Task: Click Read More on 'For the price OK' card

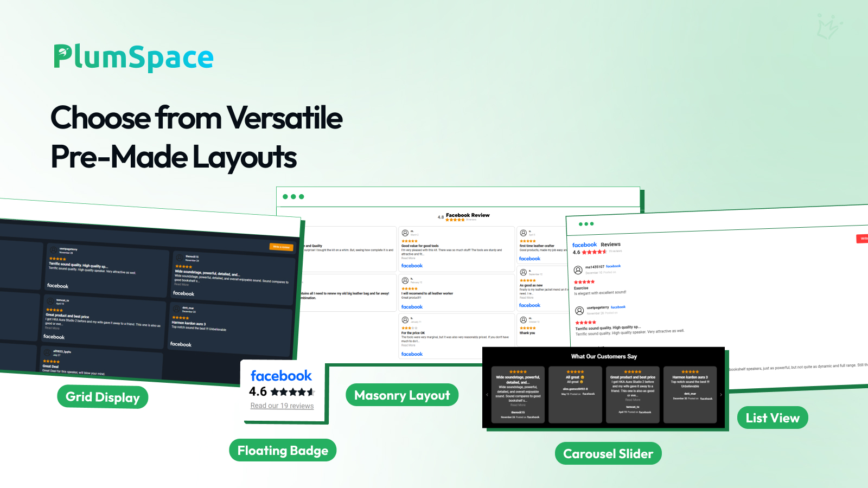Action: (x=408, y=345)
